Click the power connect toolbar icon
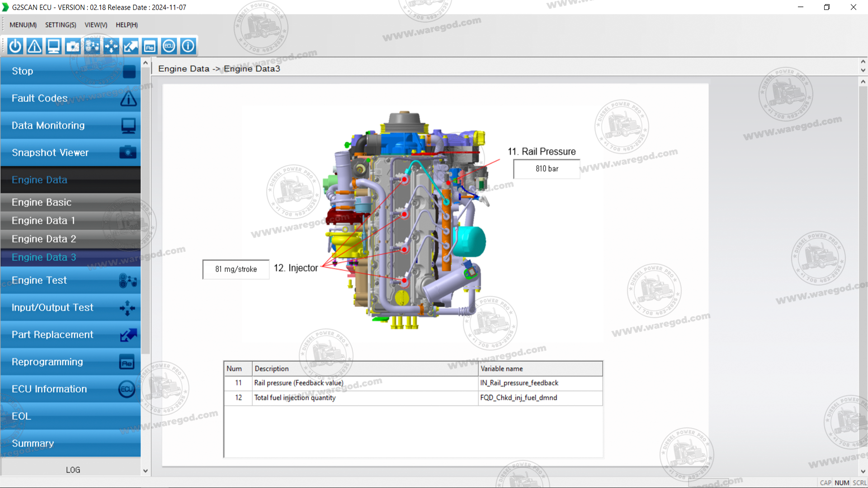This screenshot has width=868, height=488. [x=15, y=46]
